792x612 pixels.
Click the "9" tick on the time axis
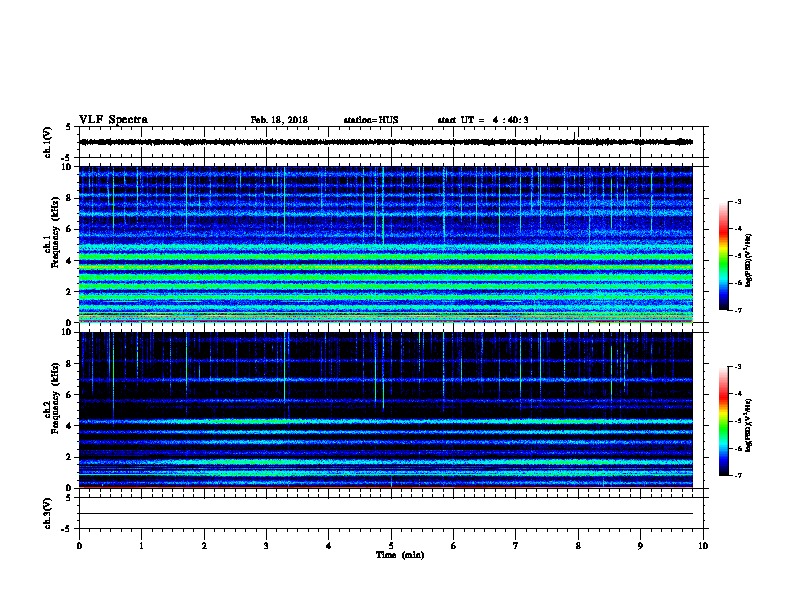(x=640, y=546)
